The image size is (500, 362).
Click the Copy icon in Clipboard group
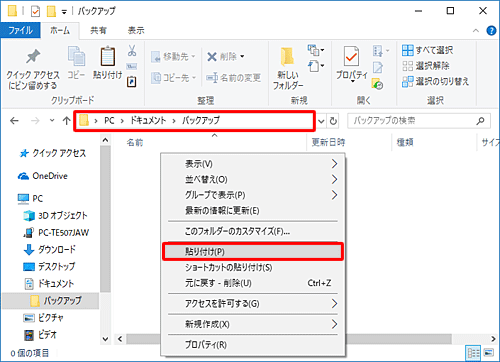76,55
